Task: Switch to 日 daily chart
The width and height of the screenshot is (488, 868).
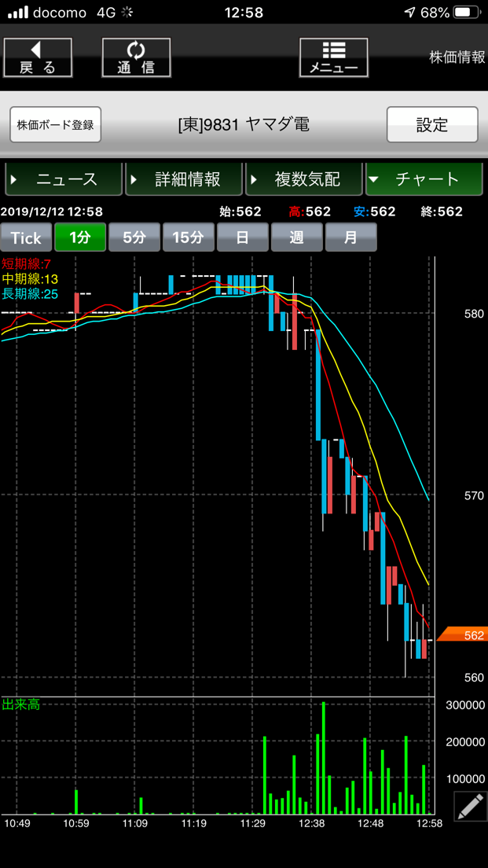Action: coord(242,237)
